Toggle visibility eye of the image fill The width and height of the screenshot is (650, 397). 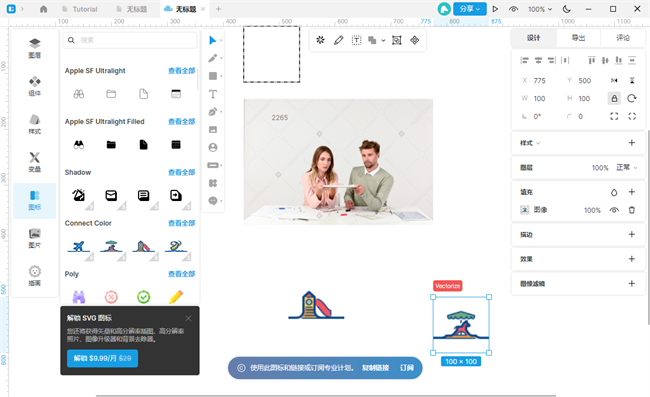point(614,210)
